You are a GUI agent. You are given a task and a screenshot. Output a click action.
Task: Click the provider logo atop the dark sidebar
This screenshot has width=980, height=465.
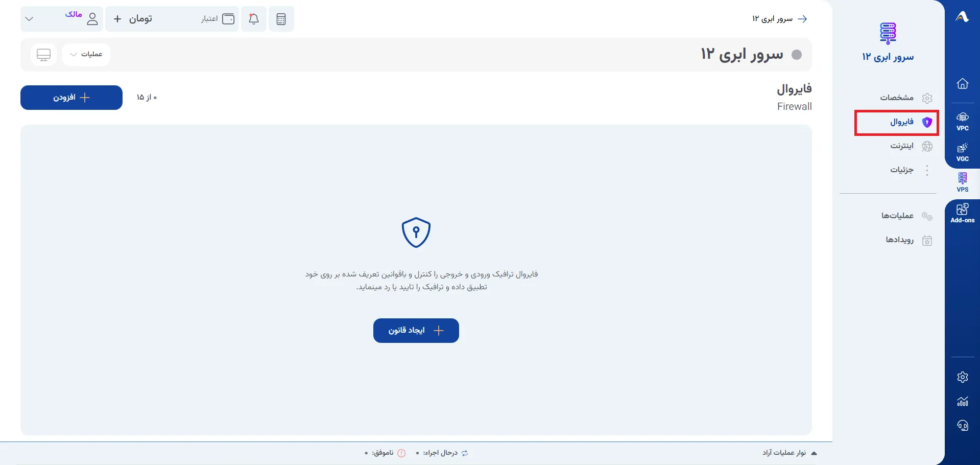tap(962, 17)
